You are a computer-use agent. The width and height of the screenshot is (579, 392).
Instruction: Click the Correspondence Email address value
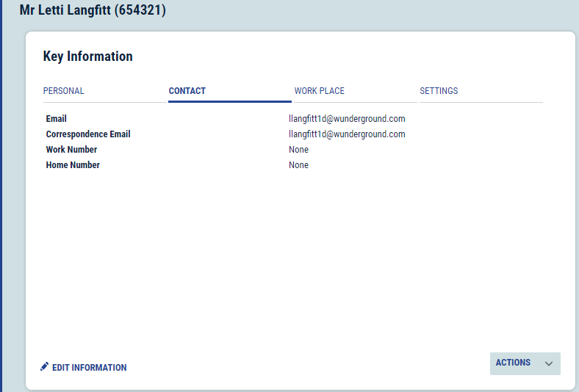pyautogui.click(x=347, y=134)
